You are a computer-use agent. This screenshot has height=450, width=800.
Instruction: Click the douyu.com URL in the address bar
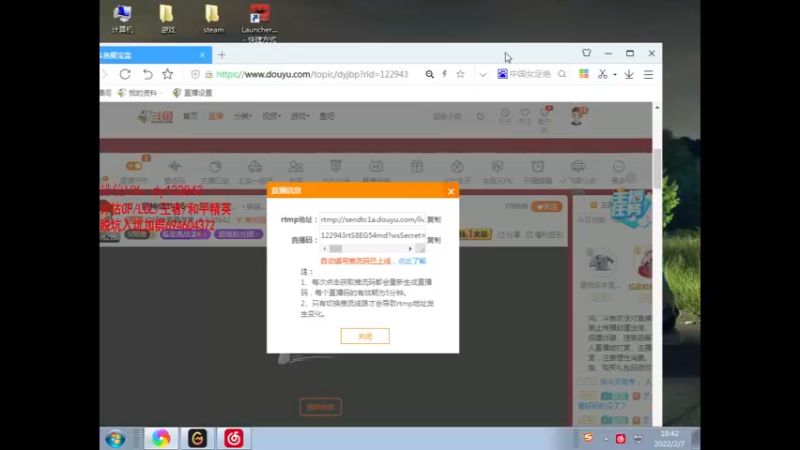312,74
